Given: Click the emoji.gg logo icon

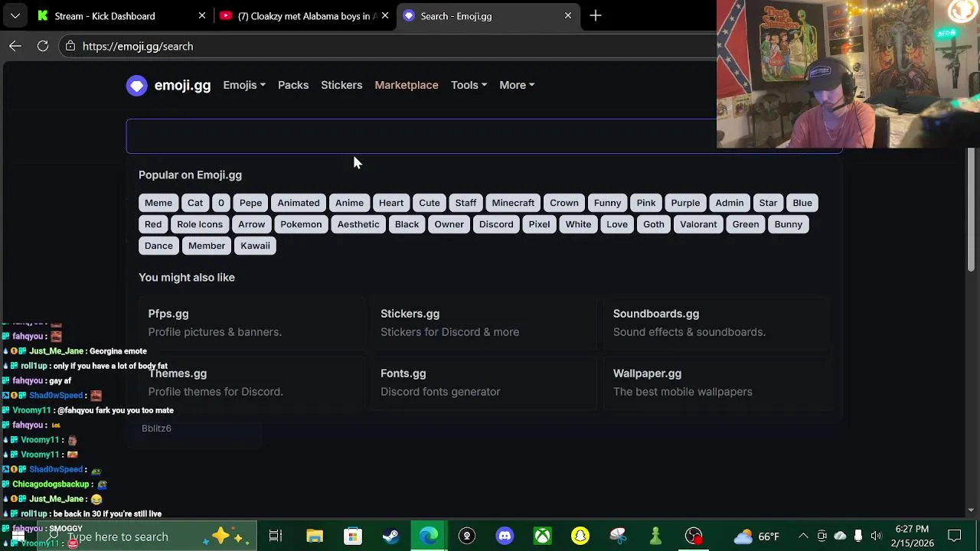Looking at the screenshot, I should point(137,85).
